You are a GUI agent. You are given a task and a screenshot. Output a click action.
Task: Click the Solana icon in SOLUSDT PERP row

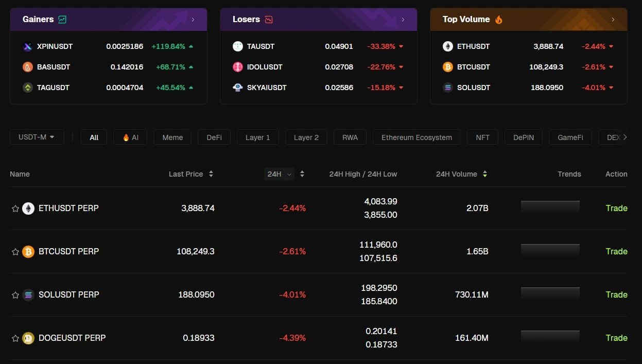28,295
